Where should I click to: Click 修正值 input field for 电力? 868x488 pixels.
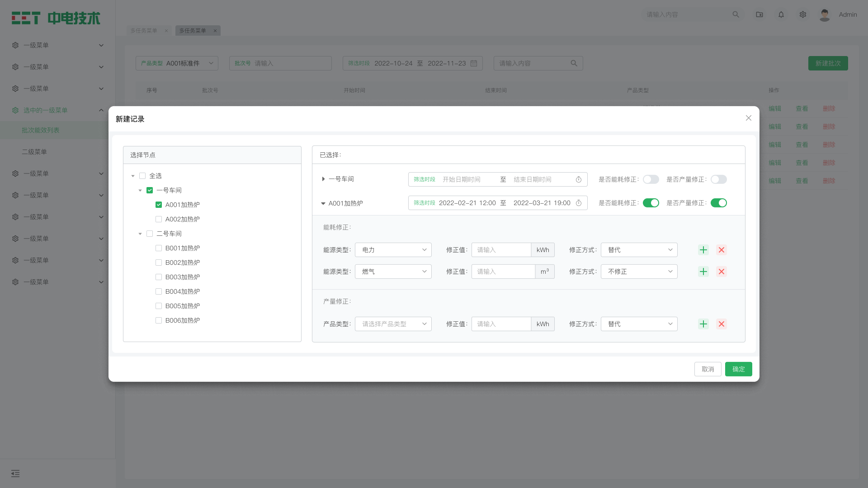coord(501,250)
